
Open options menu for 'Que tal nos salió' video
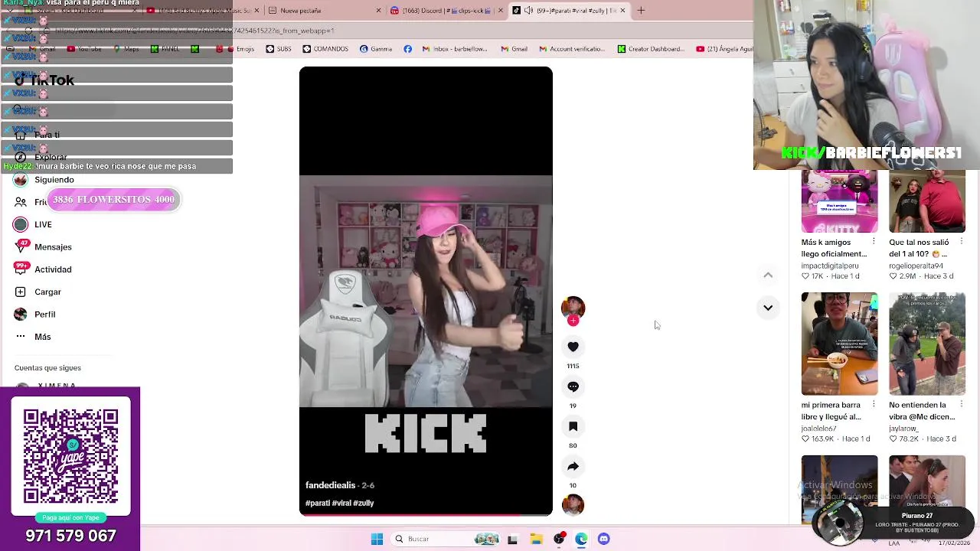962,242
